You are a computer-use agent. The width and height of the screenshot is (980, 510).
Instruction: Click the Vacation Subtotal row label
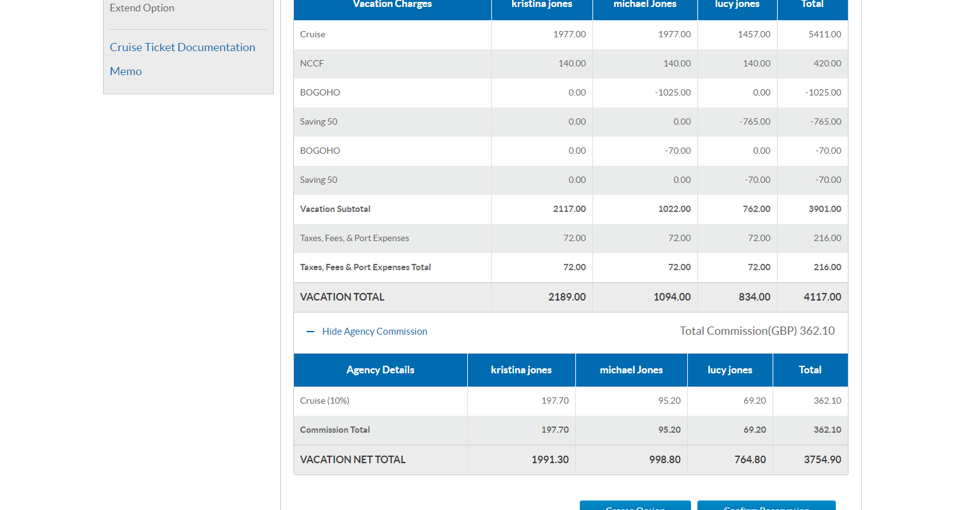pyautogui.click(x=336, y=209)
